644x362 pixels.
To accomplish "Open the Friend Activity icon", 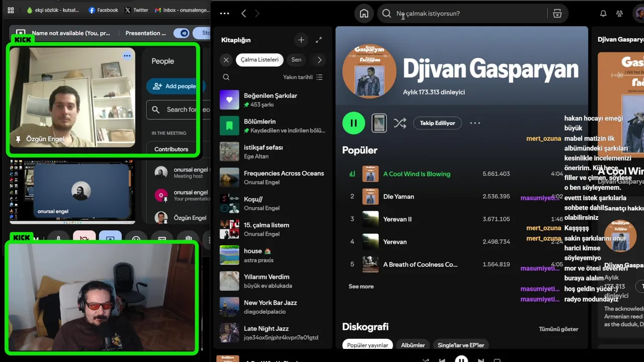I will click(x=619, y=14).
